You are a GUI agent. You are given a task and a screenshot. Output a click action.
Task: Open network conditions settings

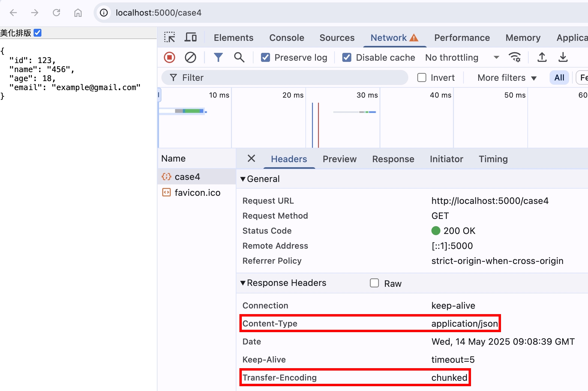(x=515, y=57)
